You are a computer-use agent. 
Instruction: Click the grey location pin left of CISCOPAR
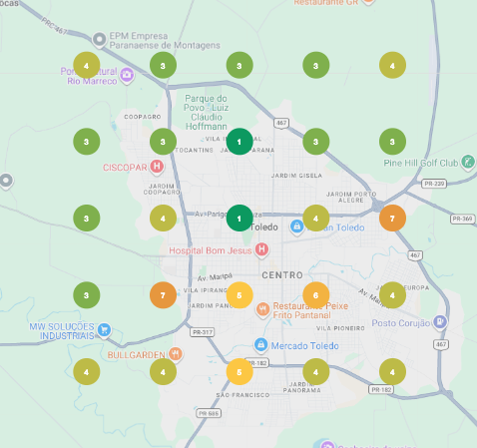pos(6,182)
